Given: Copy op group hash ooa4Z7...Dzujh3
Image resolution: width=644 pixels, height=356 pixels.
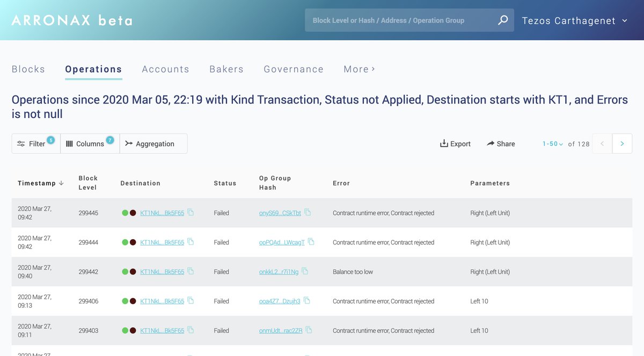Looking at the screenshot, I should (307, 301).
